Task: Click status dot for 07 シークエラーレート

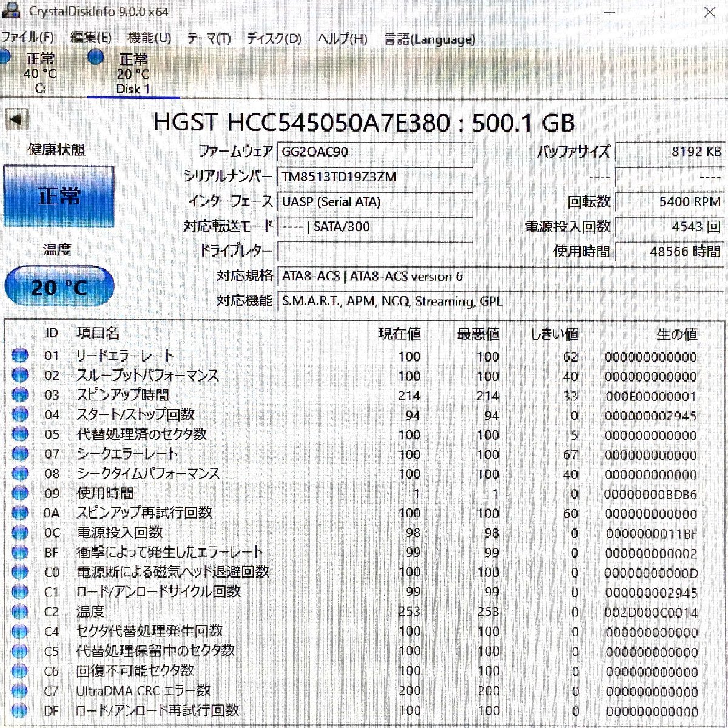Action: point(20,454)
